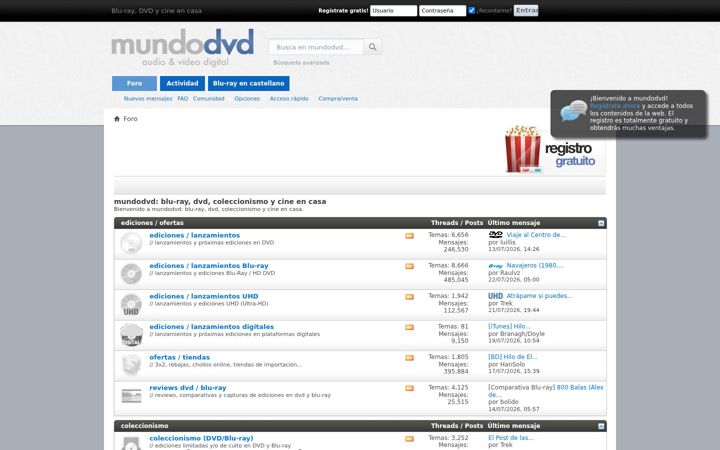Open the Compra/venta dropdown menu
Screen dimensions: 720x450
pyautogui.click(x=338, y=99)
